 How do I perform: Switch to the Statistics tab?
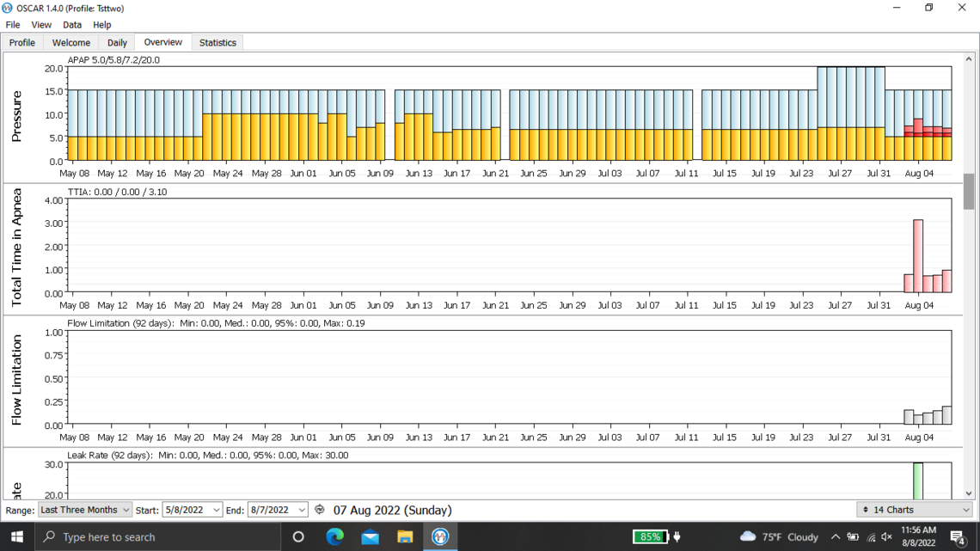coord(217,42)
